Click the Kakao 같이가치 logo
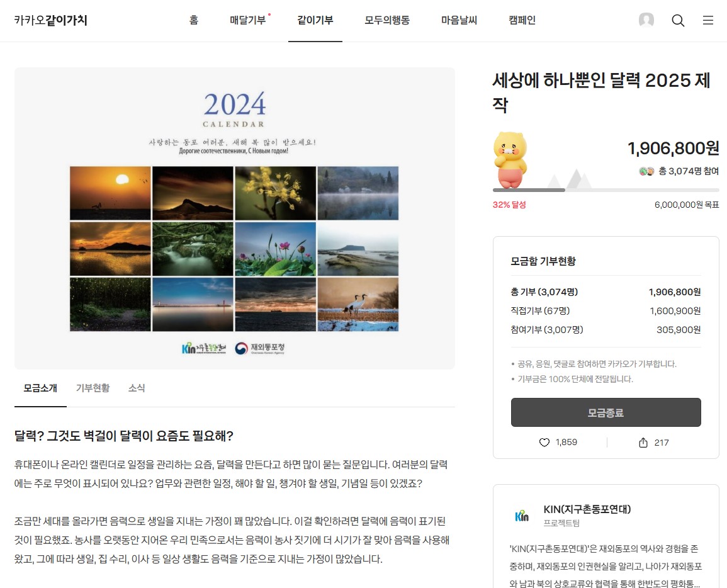The image size is (727, 588). coord(50,20)
